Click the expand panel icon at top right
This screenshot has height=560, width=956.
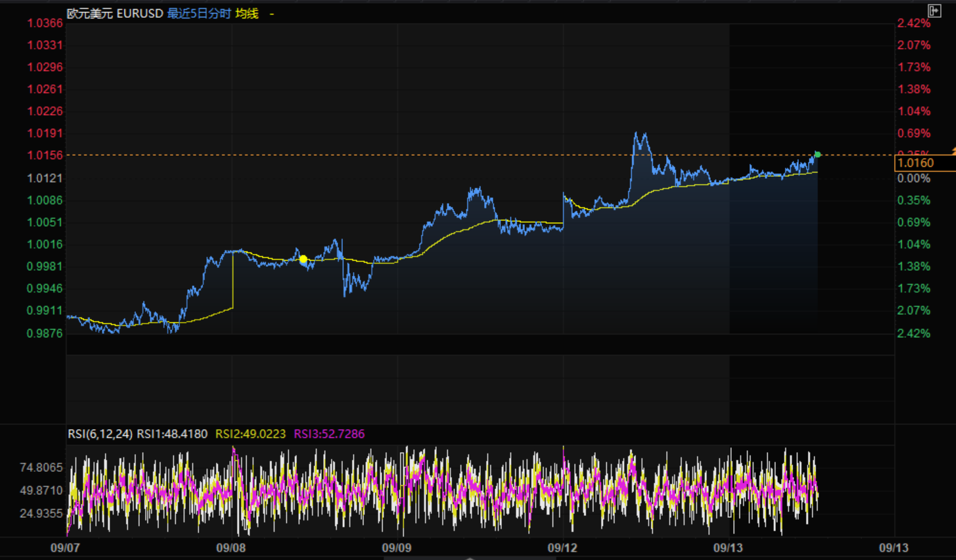[x=934, y=10]
